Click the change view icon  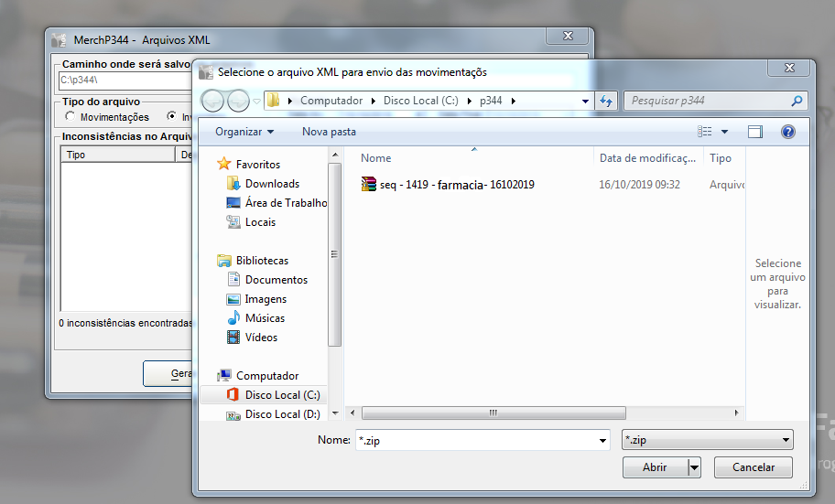pyautogui.click(x=705, y=132)
